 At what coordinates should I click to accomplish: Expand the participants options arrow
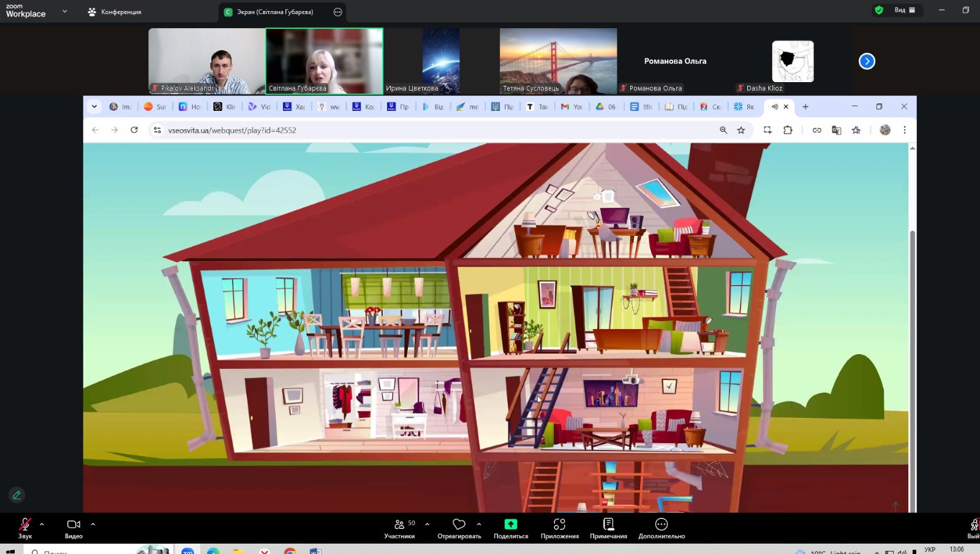point(427,524)
